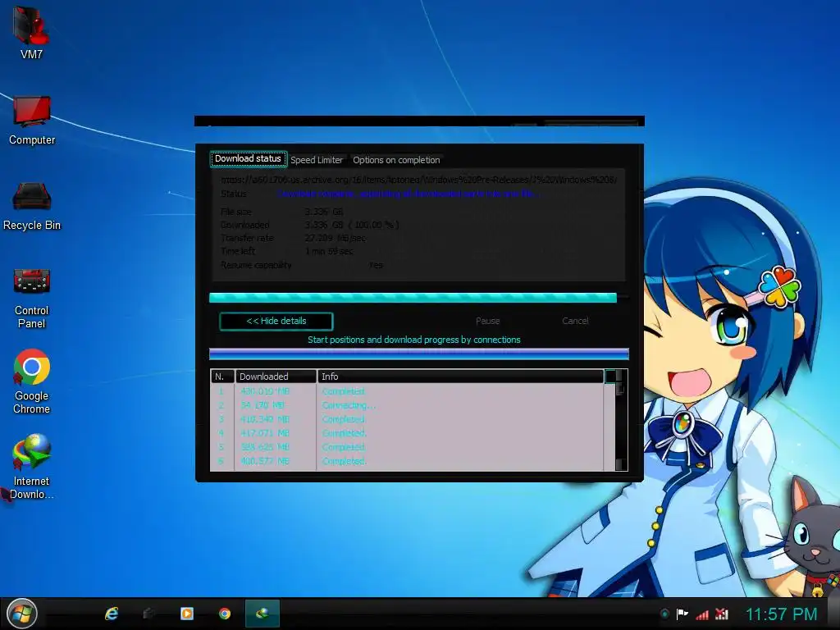Select the Recycle Bin desktop icon
The height and width of the screenshot is (630, 840).
(32, 206)
